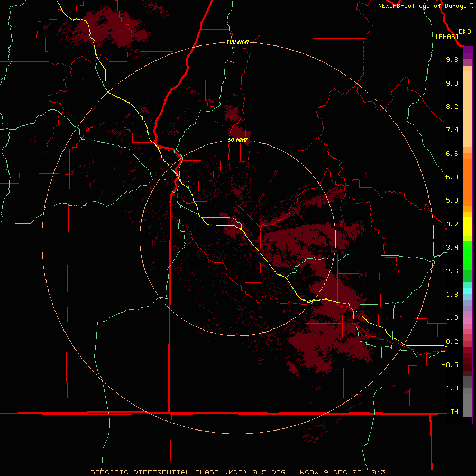Click the 100 NMI range ring label
Screen dimensions: 476x476
pos(237,42)
